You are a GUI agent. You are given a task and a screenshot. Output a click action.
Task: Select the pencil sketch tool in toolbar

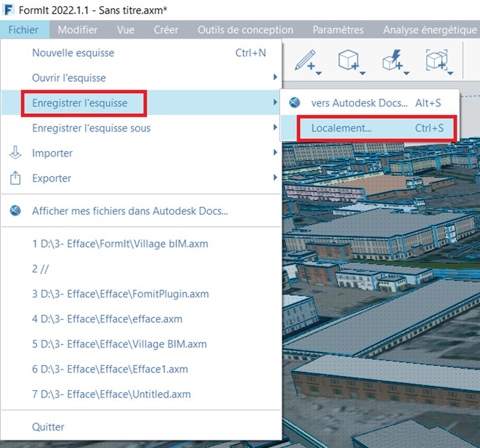coord(304,60)
